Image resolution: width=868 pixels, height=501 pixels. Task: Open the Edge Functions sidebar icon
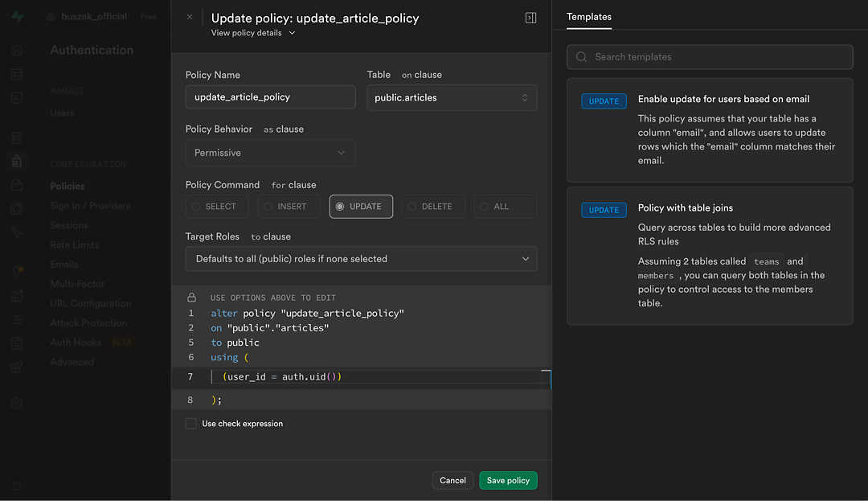17,209
